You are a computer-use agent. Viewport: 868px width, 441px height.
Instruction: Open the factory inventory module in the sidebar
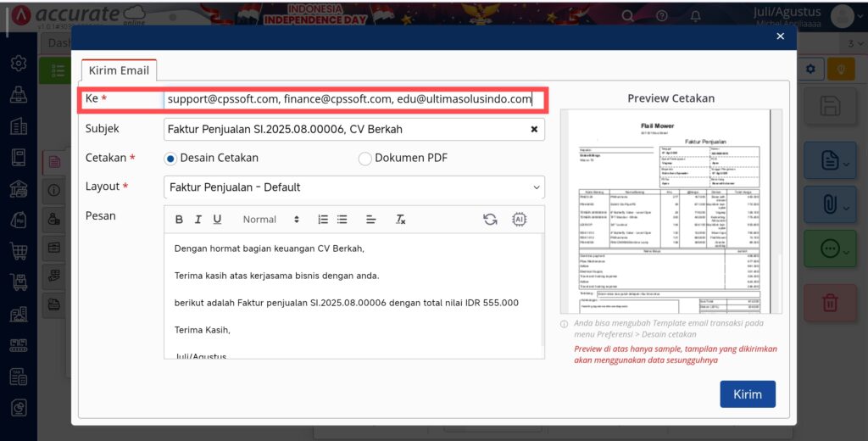coord(19,314)
